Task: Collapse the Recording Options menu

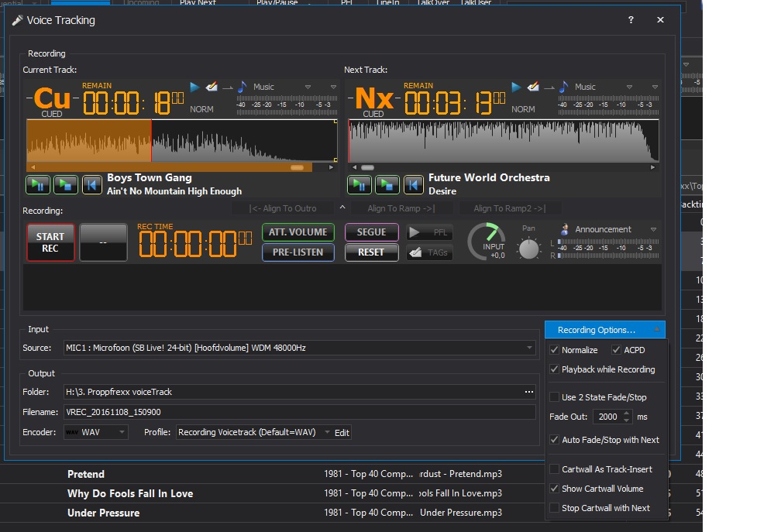Action: click(604, 330)
